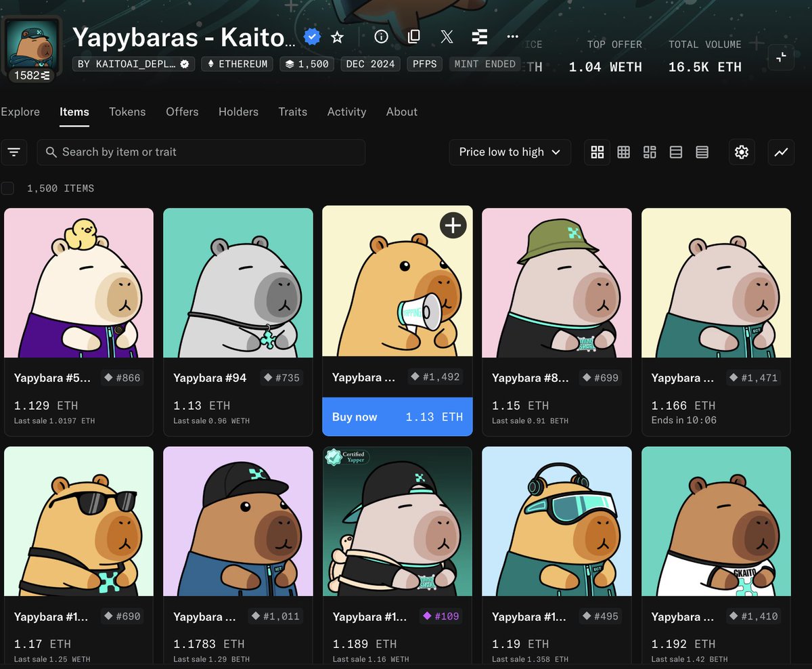Click the DEC 2024 tag

pyautogui.click(x=370, y=64)
